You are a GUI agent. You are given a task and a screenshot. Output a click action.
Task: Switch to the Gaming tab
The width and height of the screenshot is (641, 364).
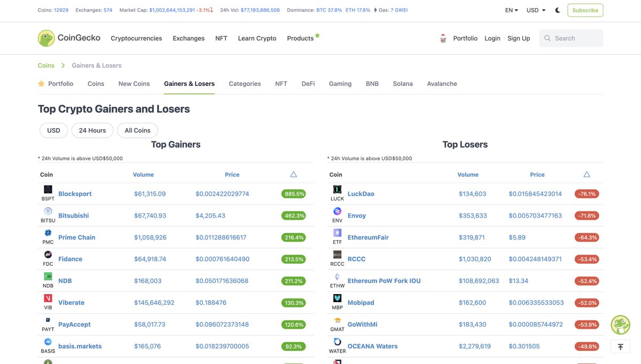pos(340,84)
